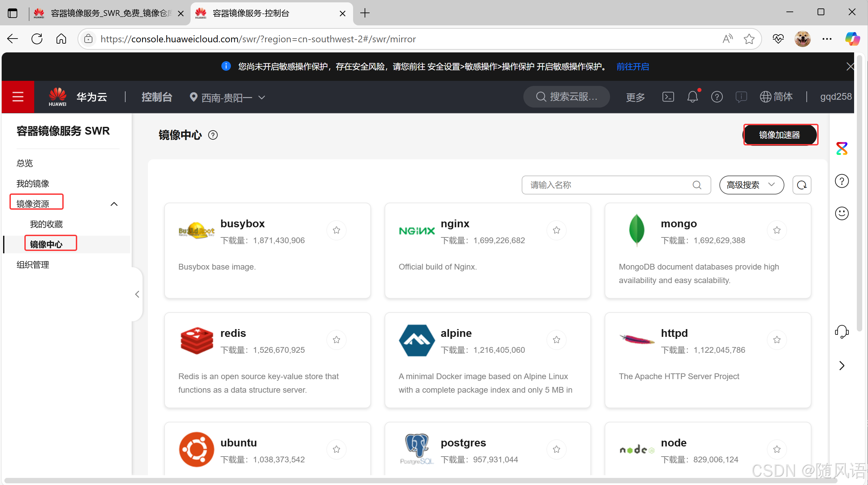Toggle the favorite star on nginx
The height and width of the screenshot is (485, 868).
click(x=557, y=230)
